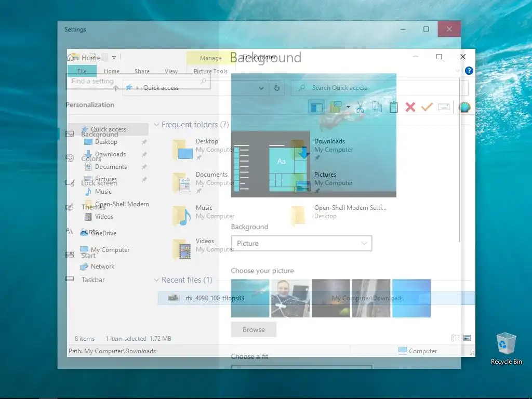Click the clipboard Paste icon in Explorer toolbar
532x399 pixels.
pyautogui.click(x=394, y=107)
